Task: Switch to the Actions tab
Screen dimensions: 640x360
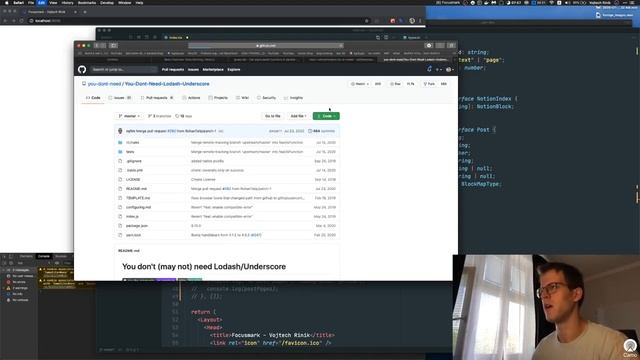Action: click(x=191, y=98)
